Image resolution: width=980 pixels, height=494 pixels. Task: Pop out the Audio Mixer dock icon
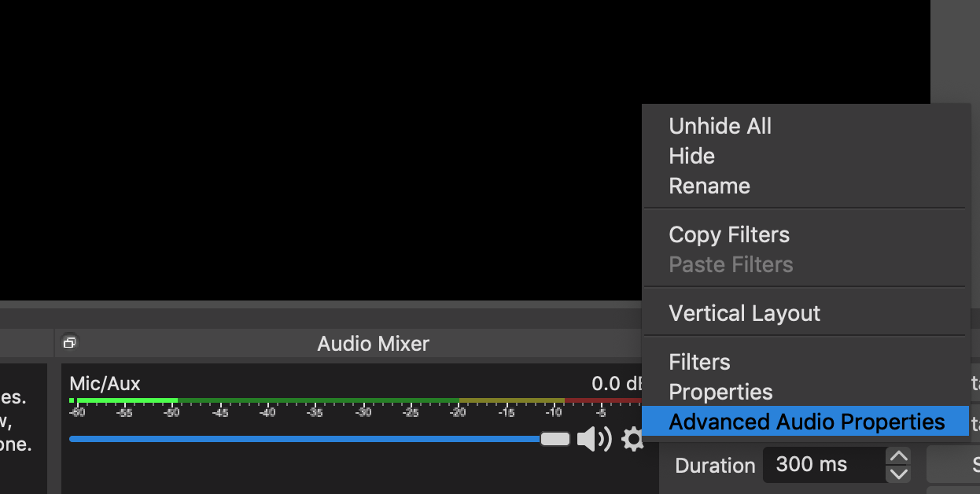tap(69, 342)
